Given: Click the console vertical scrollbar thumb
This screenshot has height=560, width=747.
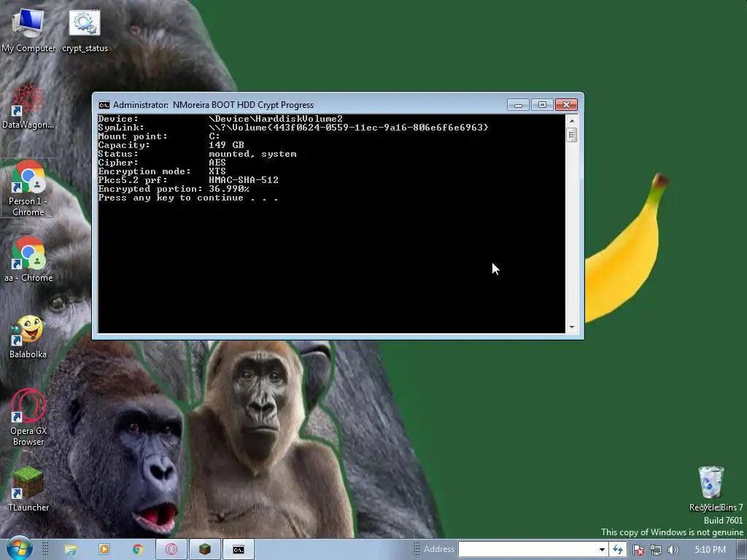Looking at the screenshot, I should tap(572, 135).
